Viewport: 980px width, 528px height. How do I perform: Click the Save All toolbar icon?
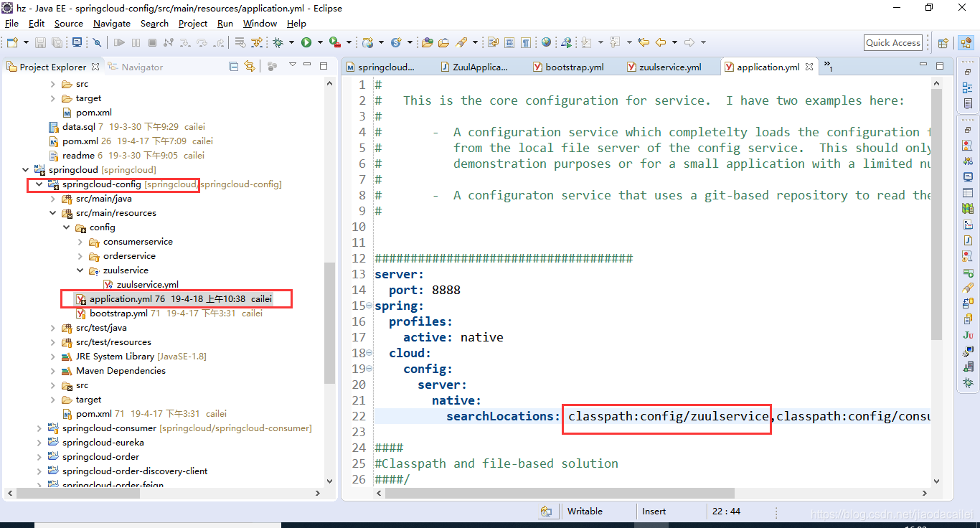57,43
